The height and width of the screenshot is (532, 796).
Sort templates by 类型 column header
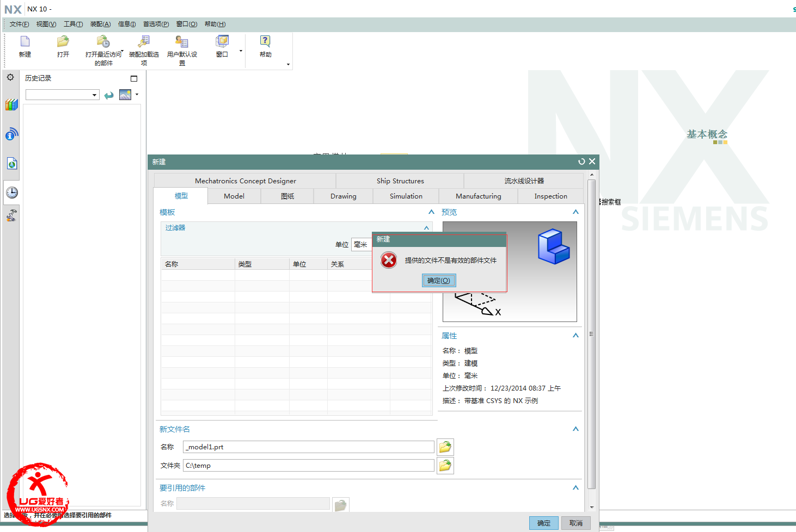coord(262,264)
